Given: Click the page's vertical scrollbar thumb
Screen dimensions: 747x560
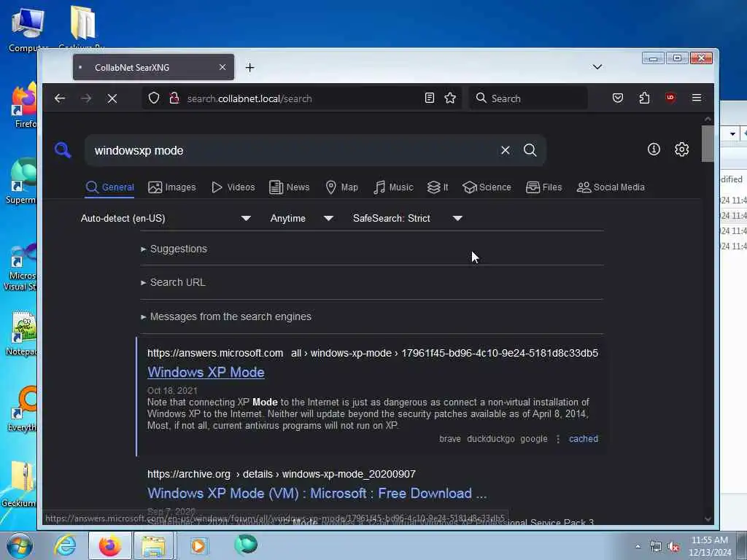Looking at the screenshot, I should point(708,144).
